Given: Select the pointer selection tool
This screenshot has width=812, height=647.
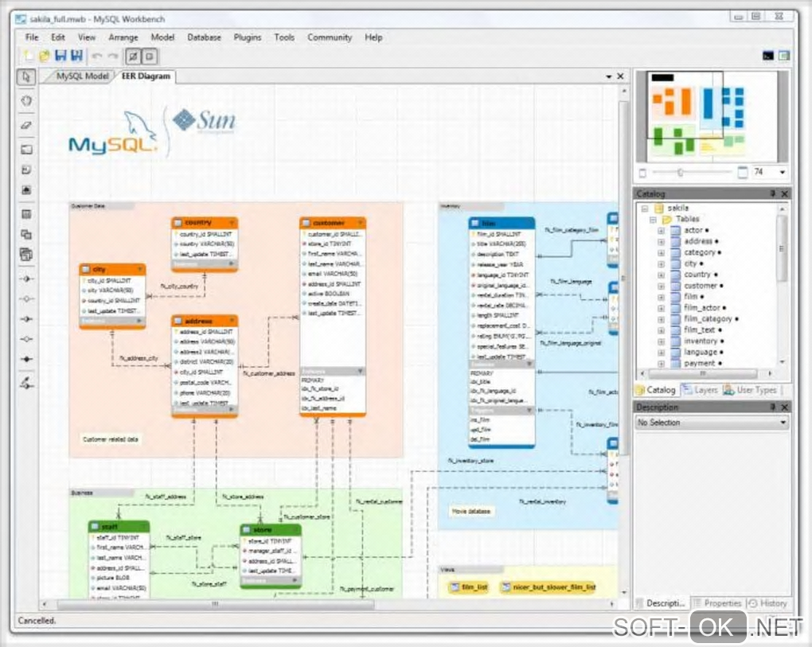Looking at the screenshot, I should coord(26,77).
